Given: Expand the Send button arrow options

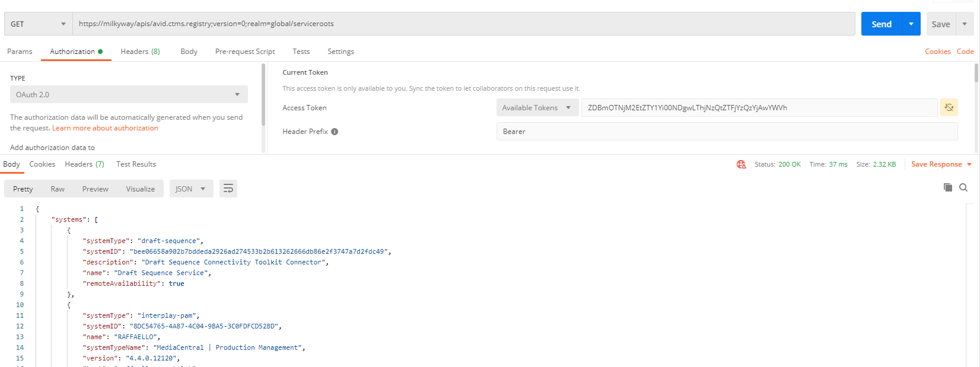Looking at the screenshot, I should click(x=911, y=24).
